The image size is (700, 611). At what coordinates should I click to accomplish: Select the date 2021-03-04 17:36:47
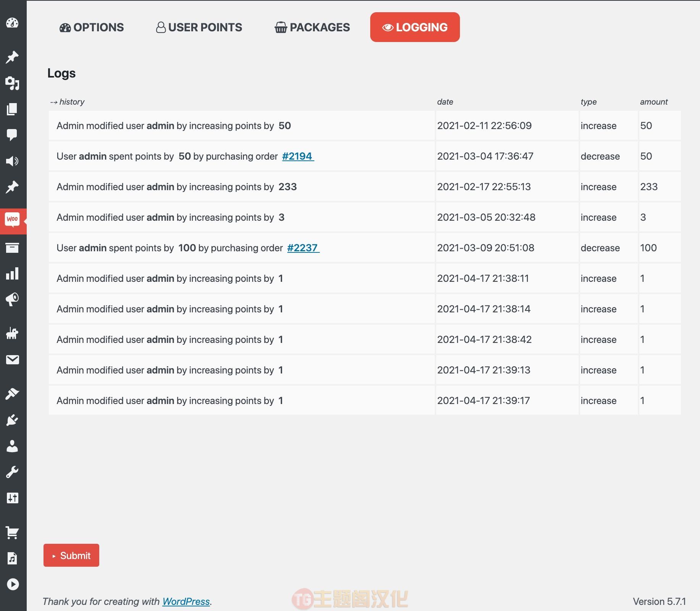[x=485, y=156]
